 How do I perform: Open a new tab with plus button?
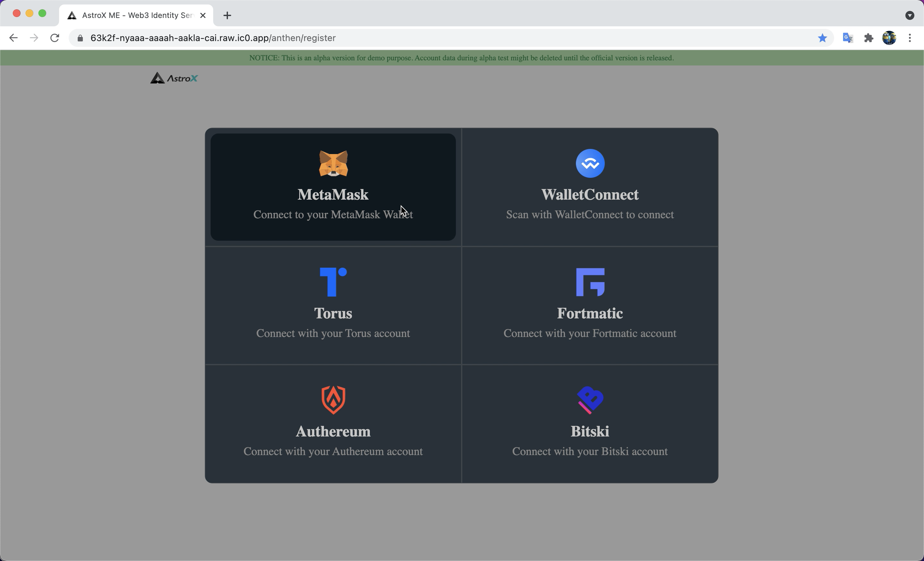point(227,15)
